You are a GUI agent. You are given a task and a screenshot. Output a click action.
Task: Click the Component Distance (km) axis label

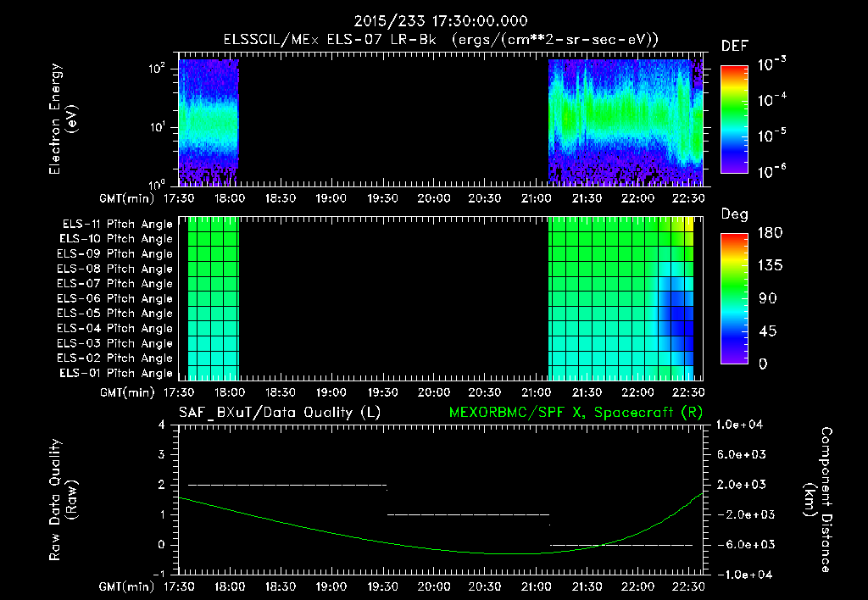point(818,500)
